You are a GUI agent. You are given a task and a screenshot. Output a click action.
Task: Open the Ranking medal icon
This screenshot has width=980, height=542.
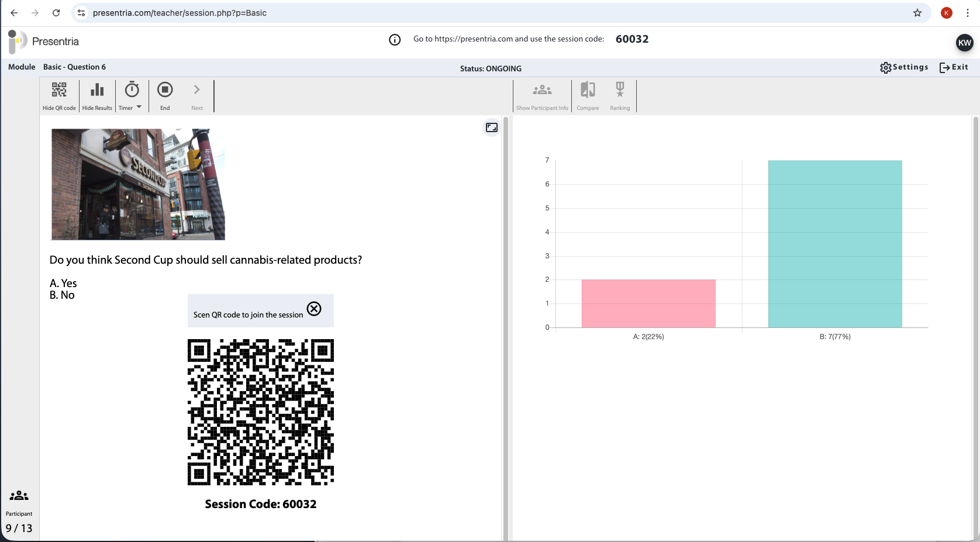click(620, 90)
